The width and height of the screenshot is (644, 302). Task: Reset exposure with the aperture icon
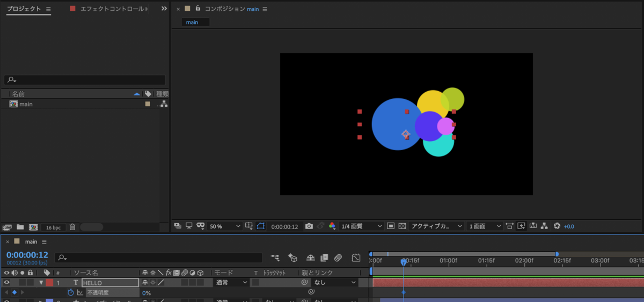pyautogui.click(x=557, y=226)
